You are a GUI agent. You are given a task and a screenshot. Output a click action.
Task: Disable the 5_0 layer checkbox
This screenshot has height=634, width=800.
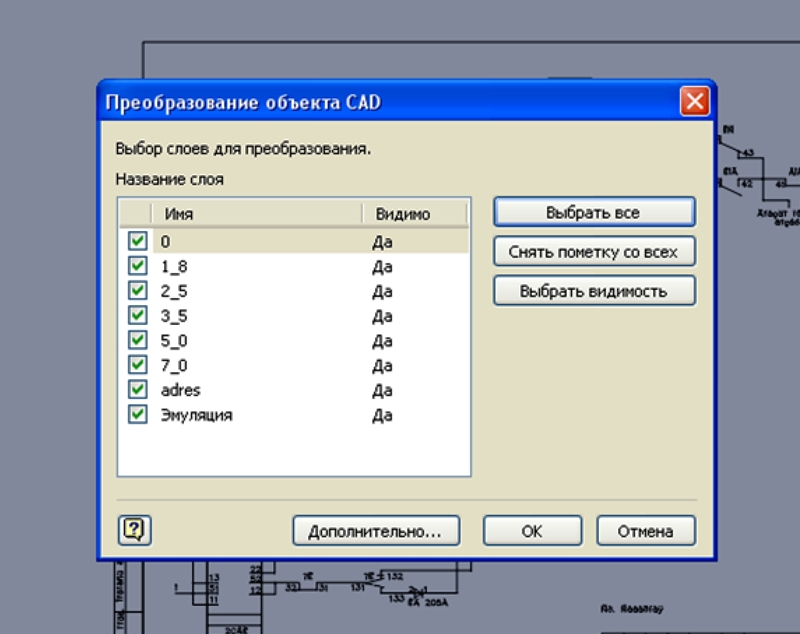(138, 341)
